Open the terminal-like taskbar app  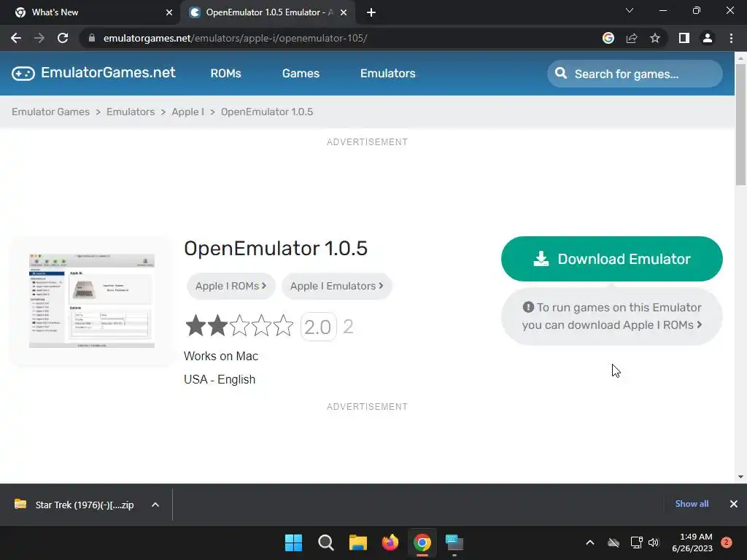tap(454, 542)
